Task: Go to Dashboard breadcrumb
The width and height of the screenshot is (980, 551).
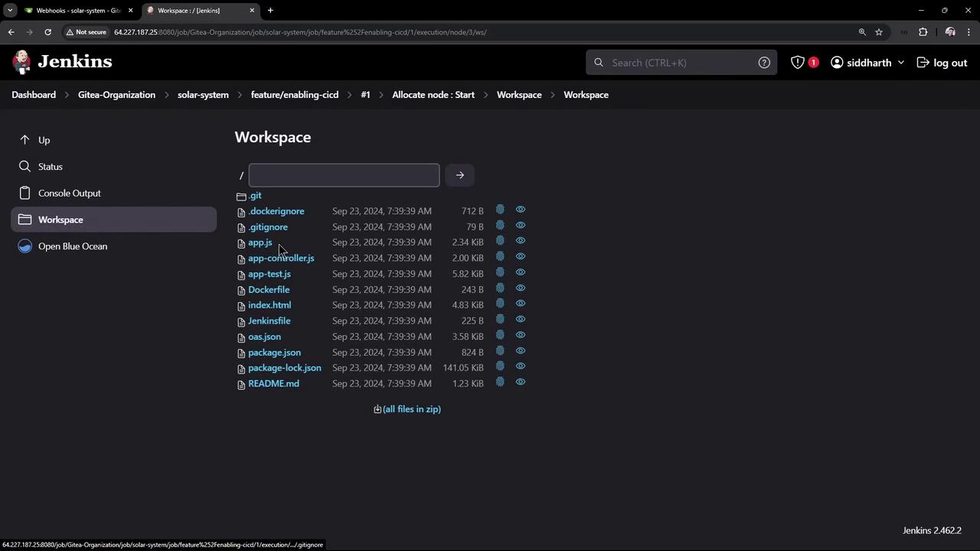Action: [34, 95]
